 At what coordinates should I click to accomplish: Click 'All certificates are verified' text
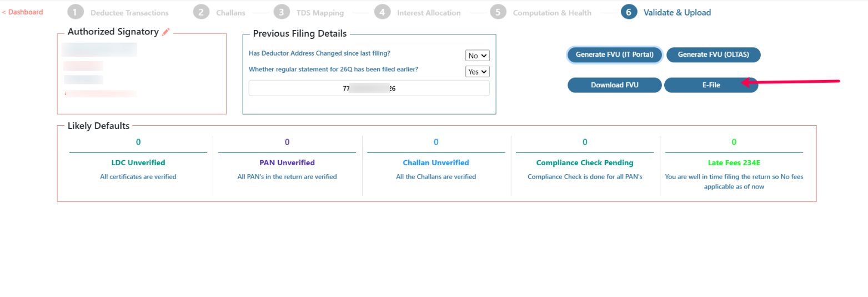click(138, 177)
